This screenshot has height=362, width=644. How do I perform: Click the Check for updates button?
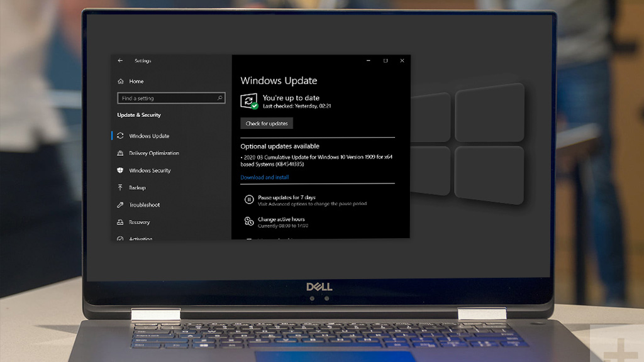coord(267,124)
